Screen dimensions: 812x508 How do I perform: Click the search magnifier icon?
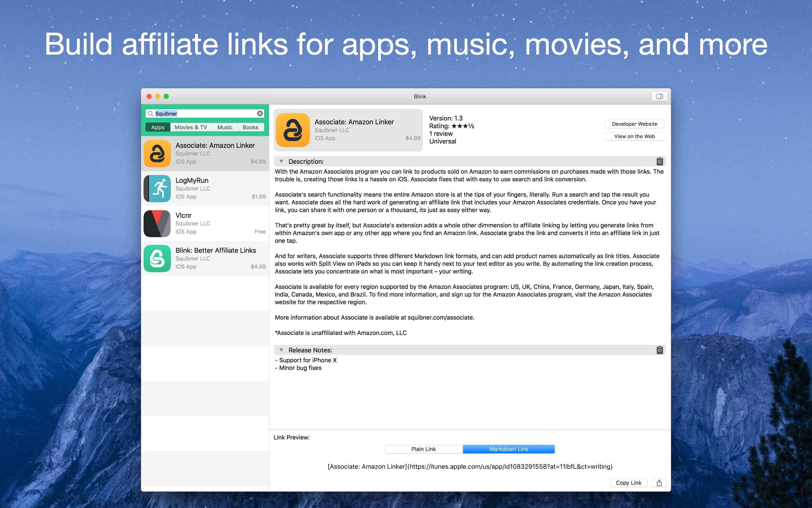coord(151,114)
